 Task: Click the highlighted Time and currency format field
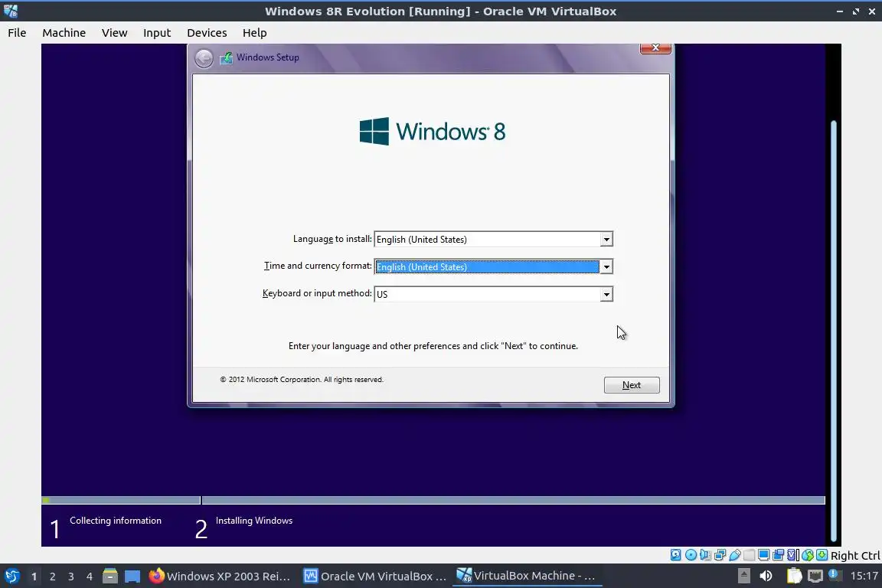coord(493,266)
